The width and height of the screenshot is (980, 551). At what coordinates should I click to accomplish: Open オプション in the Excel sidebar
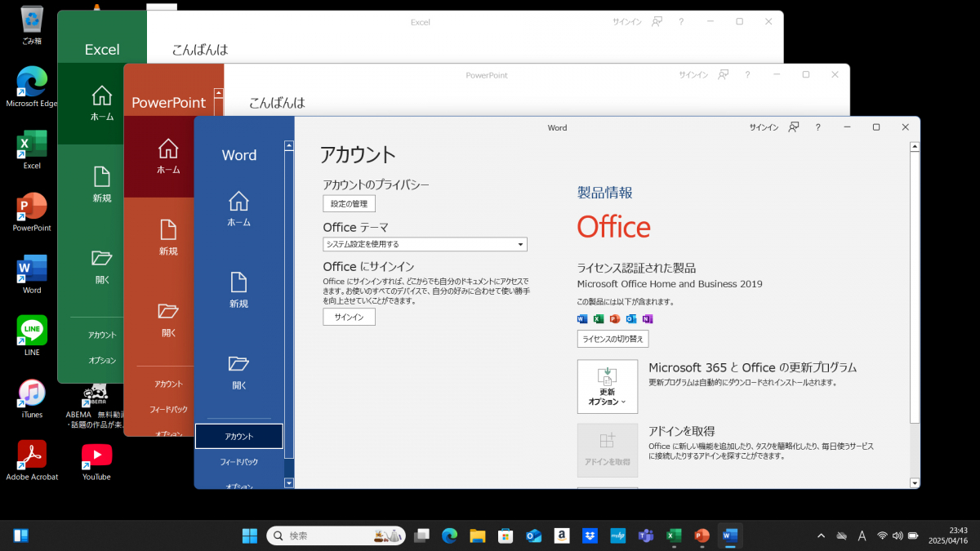[x=102, y=360]
